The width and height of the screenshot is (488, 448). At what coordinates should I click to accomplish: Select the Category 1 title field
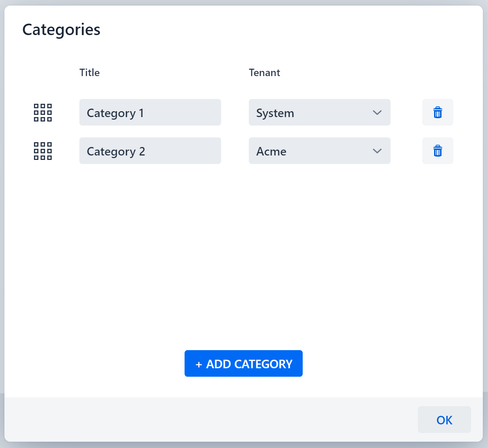click(150, 113)
